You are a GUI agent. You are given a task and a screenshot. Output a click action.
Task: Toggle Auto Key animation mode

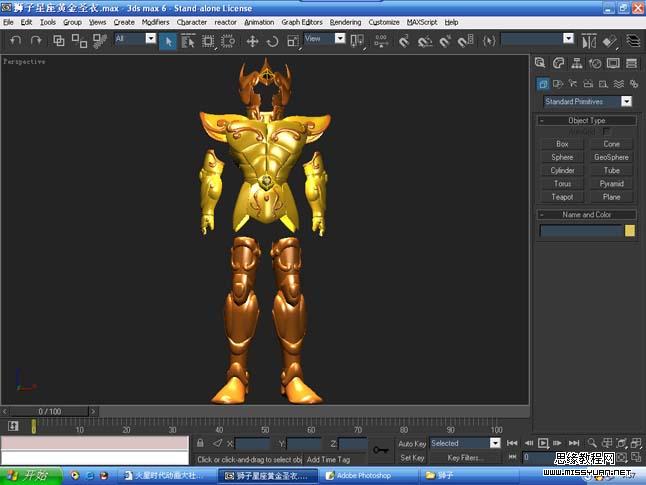point(412,443)
